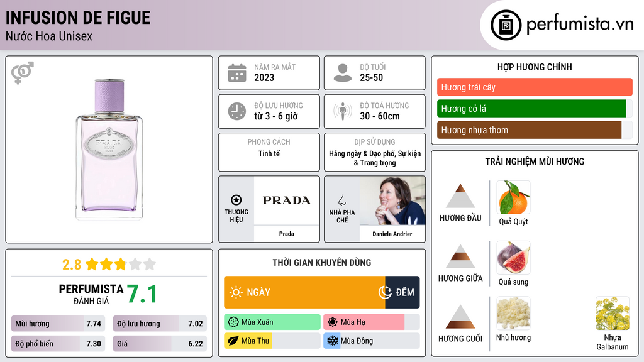Click the Hương trái cây accord bar
The image size is (644, 362).
(x=534, y=87)
